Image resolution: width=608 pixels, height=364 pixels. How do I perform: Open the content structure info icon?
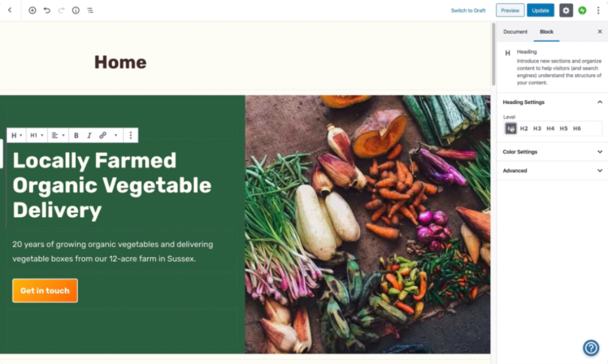[x=75, y=11]
